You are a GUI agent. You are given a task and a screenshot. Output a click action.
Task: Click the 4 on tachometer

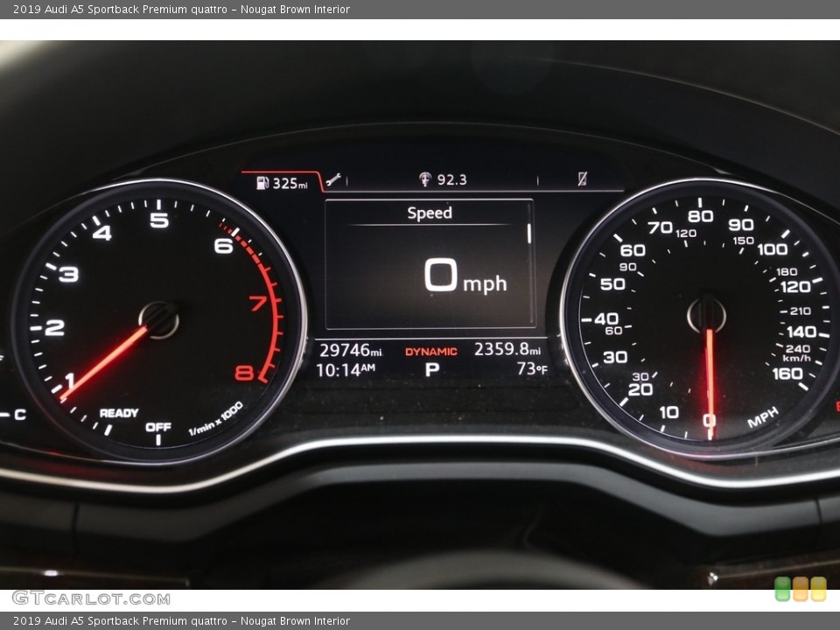click(x=101, y=233)
